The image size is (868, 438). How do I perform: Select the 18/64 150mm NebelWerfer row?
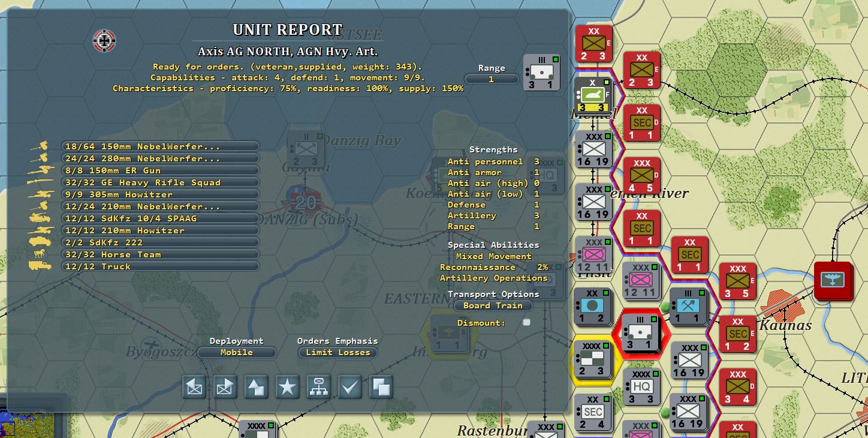pyautogui.click(x=160, y=146)
